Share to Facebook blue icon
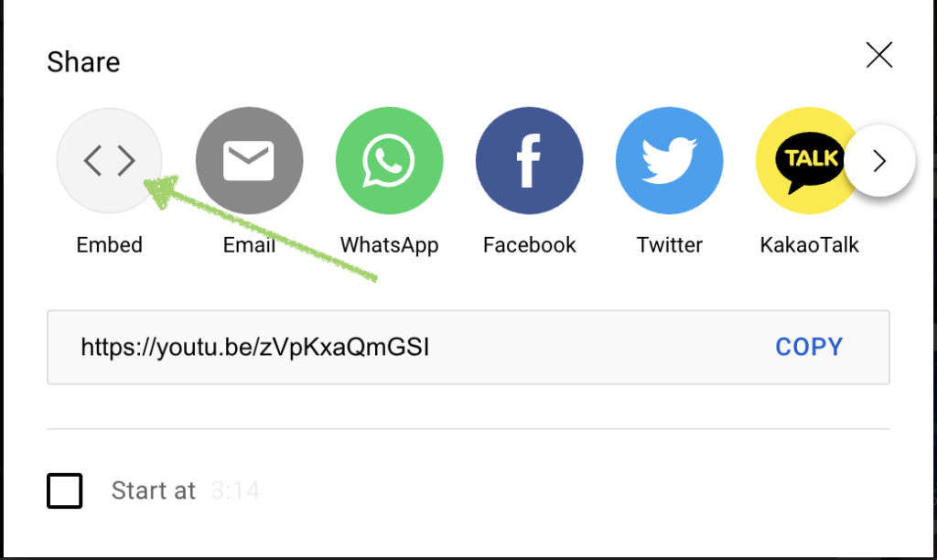This screenshot has height=560, width=937. click(530, 160)
